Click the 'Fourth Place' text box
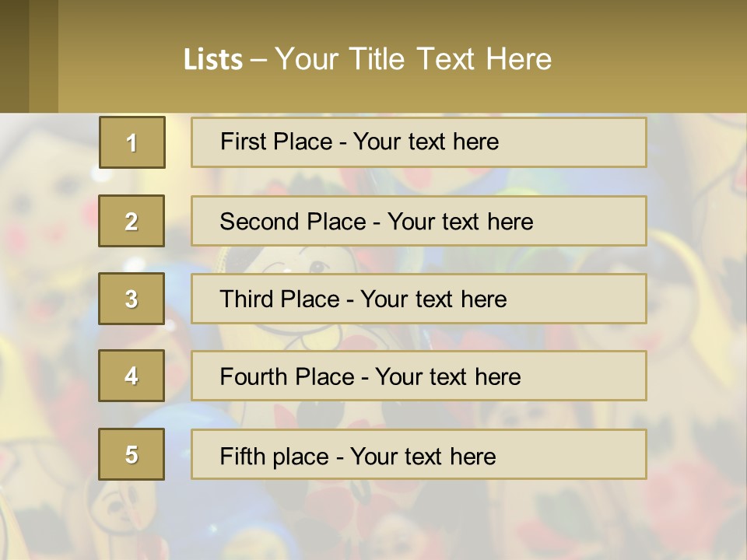Image resolution: width=747 pixels, height=560 pixels. (x=419, y=376)
